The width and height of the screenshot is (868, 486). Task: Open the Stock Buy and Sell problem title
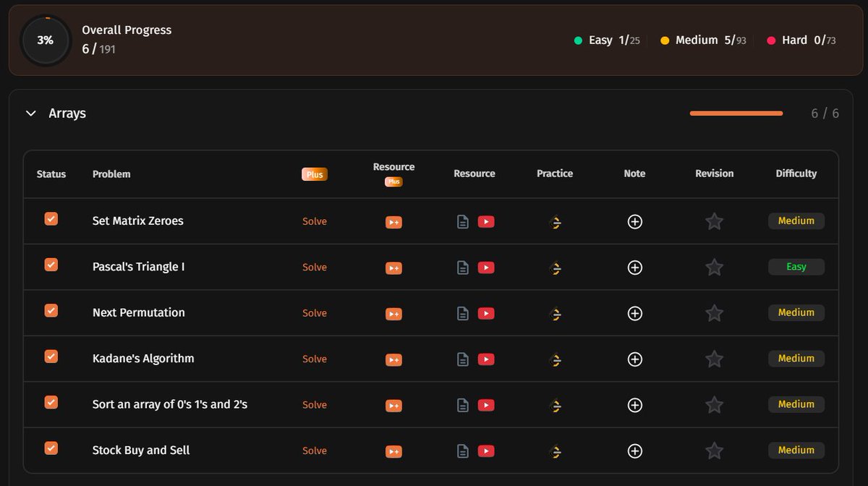pos(141,450)
